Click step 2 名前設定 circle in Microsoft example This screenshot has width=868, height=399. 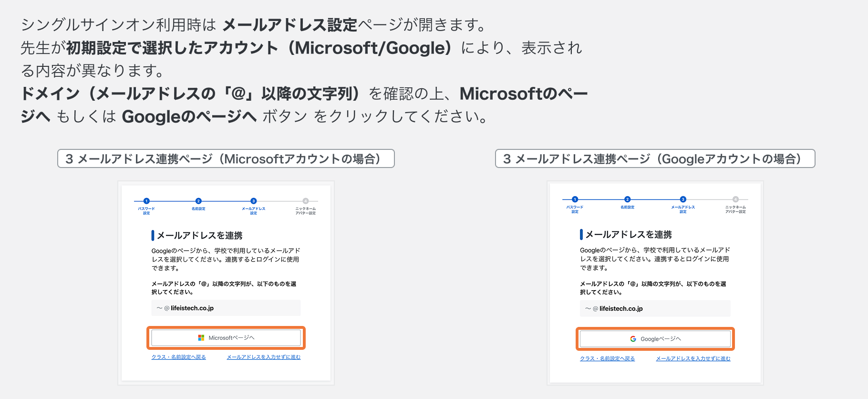pos(198,201)
